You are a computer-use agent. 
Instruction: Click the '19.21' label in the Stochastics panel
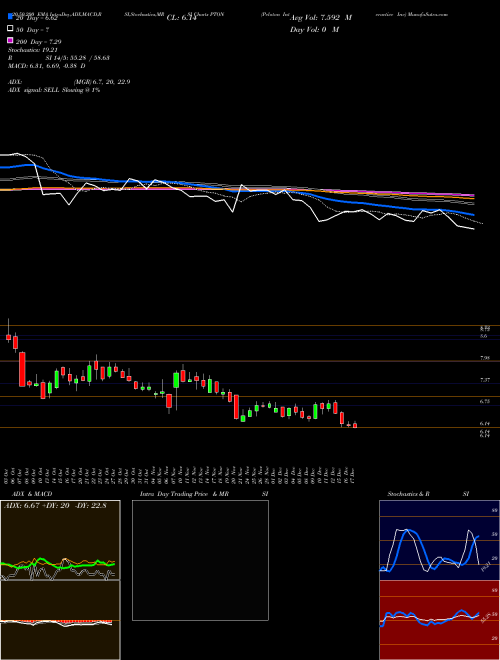click(485, 566)
